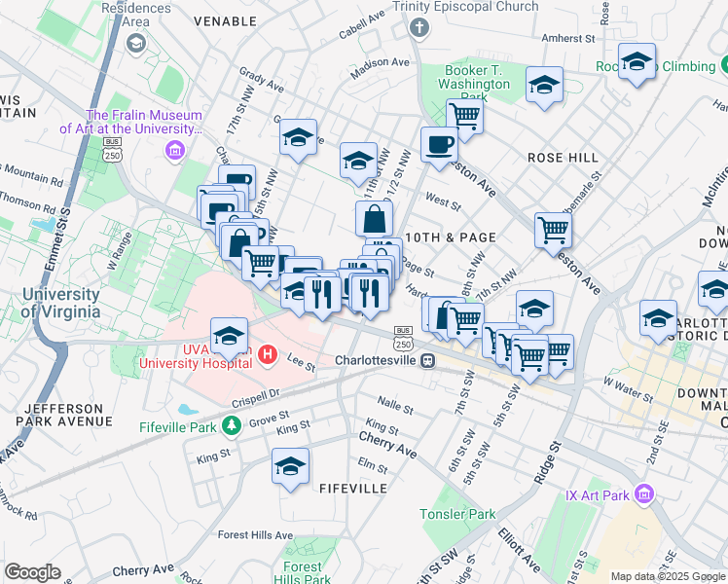Screen dimensions: 728x584
Task: Click the Forest Hills Ave label
Action: point(255,535)
